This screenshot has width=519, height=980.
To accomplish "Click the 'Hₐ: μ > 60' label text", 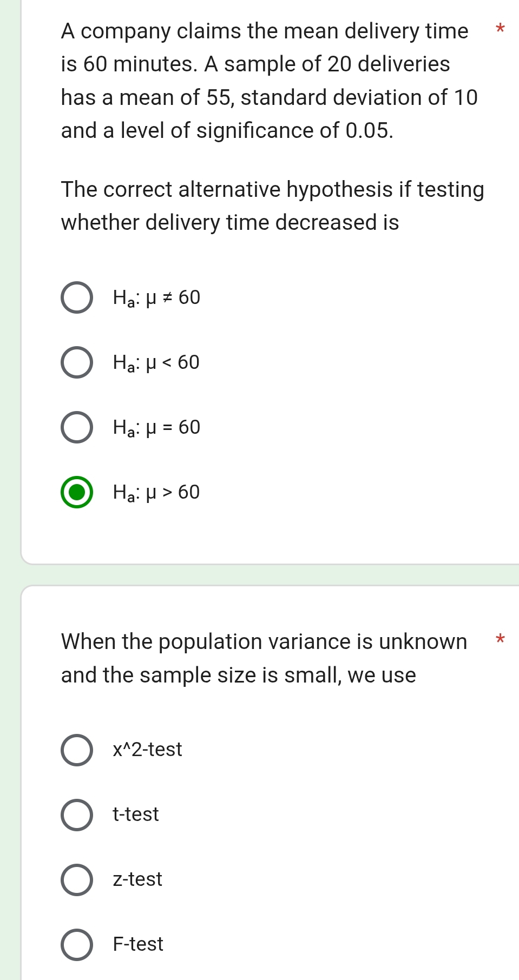I will pos(156,493).
